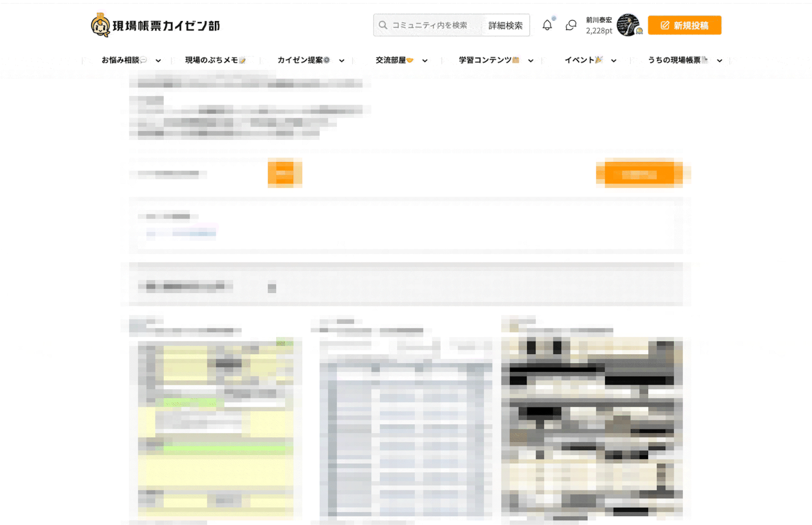Screen dimensions: 812x525
Task: Click the site mascot logo
Action: [x=100, y=25]
